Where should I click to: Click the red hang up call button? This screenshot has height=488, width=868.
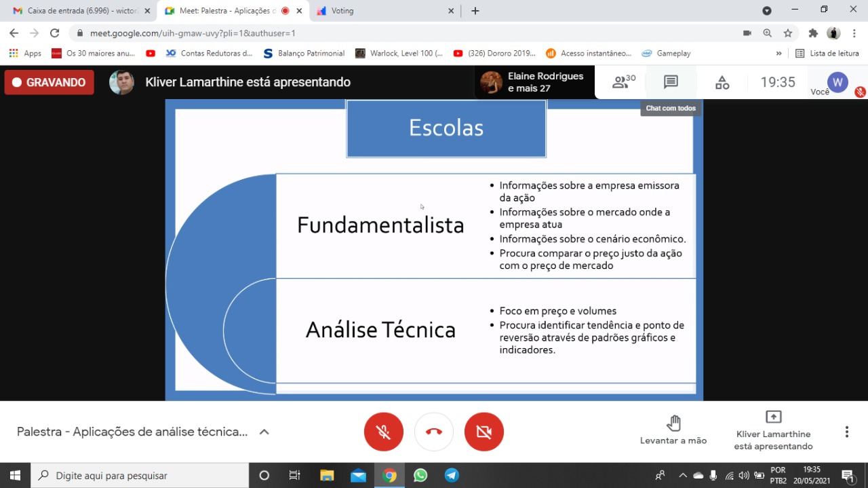(434, 432)
